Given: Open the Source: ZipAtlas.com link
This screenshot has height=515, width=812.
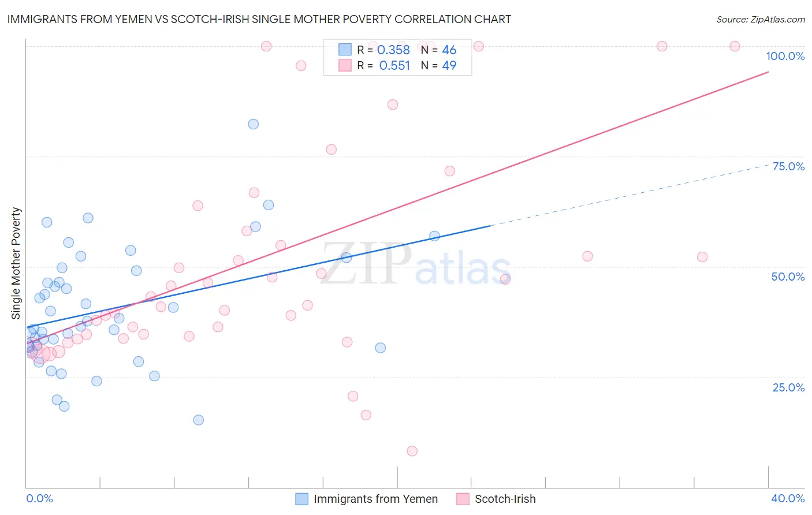Looking at the screenshot, I should click(x=761, y=19).
